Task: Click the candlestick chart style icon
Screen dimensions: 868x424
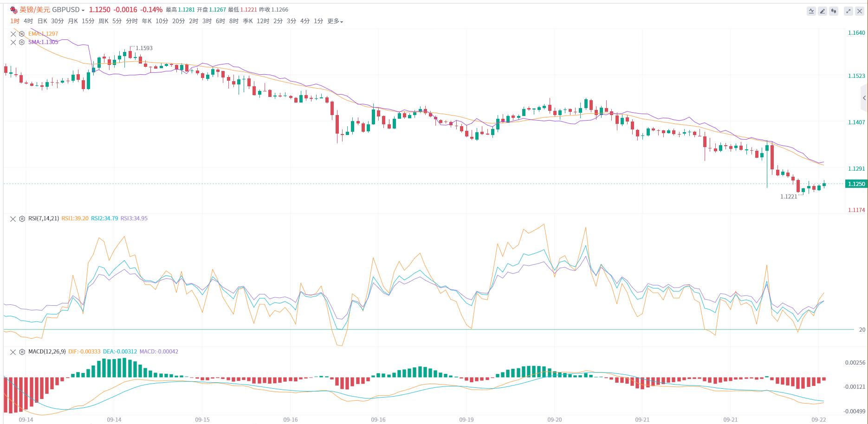Action: click(834, 11)
